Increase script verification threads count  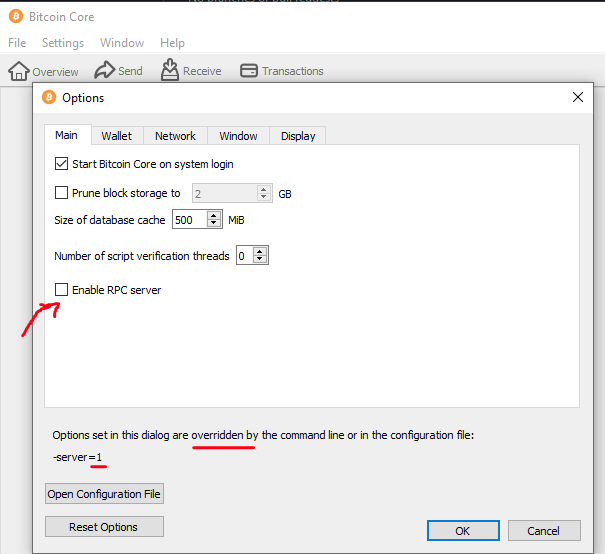point(260,251)
